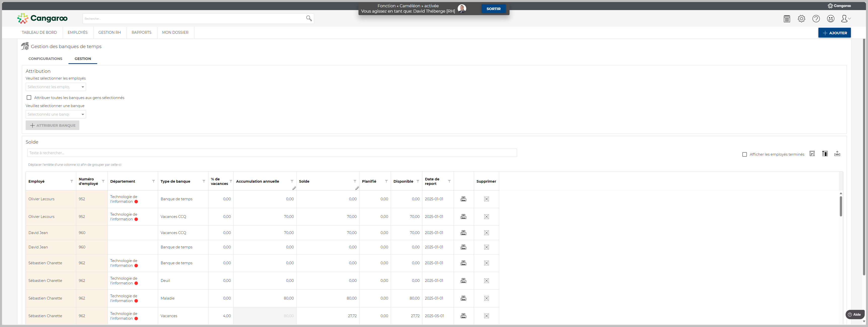The height and width of the screenshot is (327, 868).
Task: Open filter for Type de banque column
Action: click(x=203, y=181)
